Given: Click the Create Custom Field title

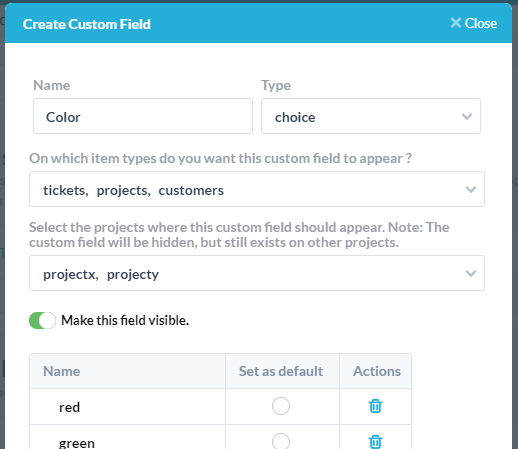Looking at the screenshot, I should (87, 24).
